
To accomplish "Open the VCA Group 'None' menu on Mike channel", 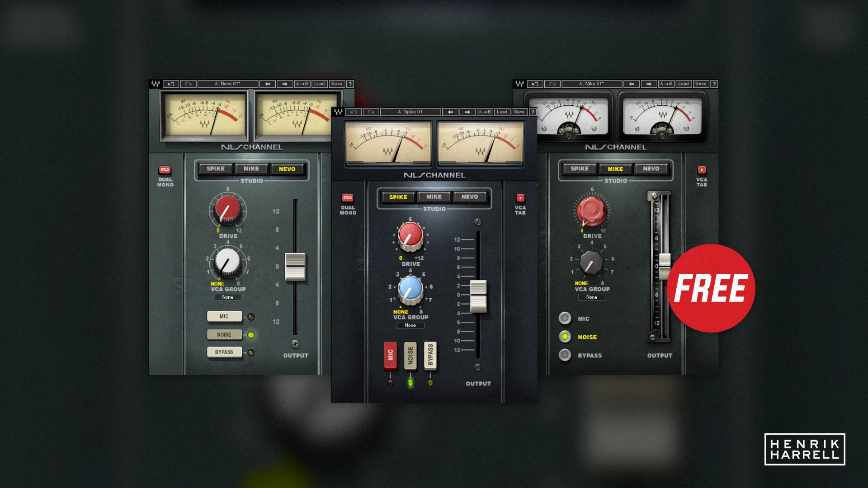I will [592, 297].
